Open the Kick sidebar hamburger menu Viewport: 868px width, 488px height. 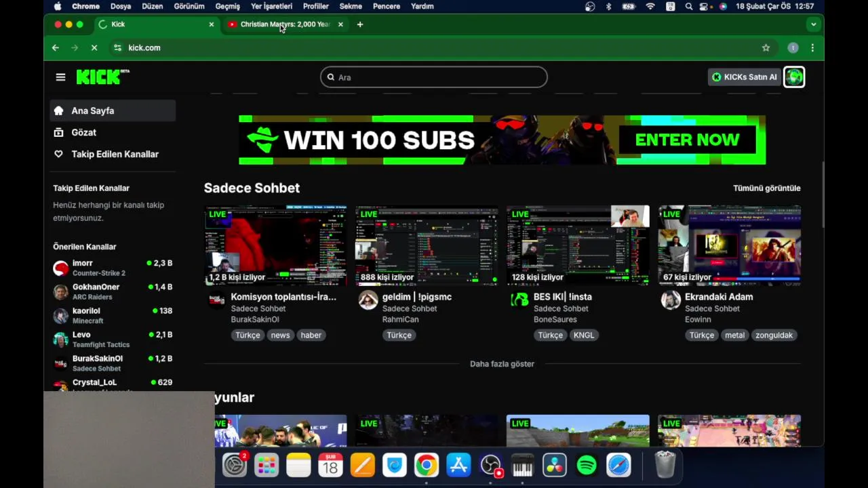60,77
